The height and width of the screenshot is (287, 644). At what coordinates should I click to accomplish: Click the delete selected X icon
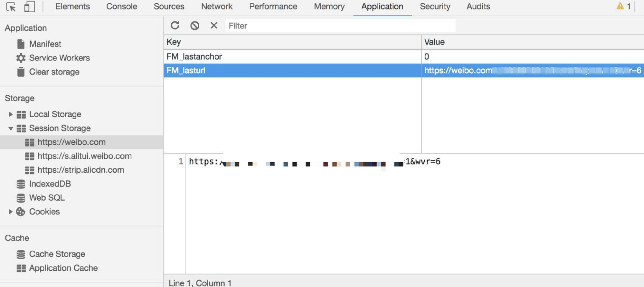(214, 25)
